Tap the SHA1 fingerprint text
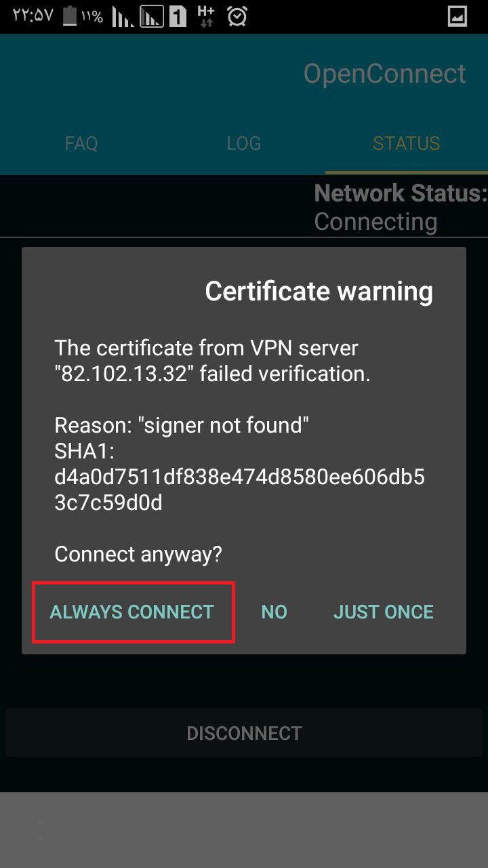Screen dimensions: 488x868 click(239, 477)
